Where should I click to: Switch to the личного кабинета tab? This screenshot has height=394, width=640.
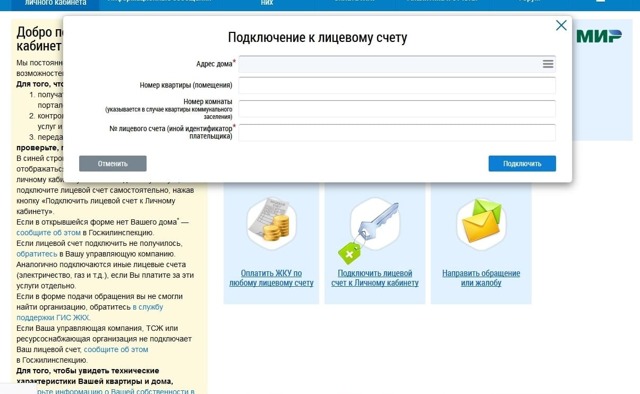[x=56, y=3]
